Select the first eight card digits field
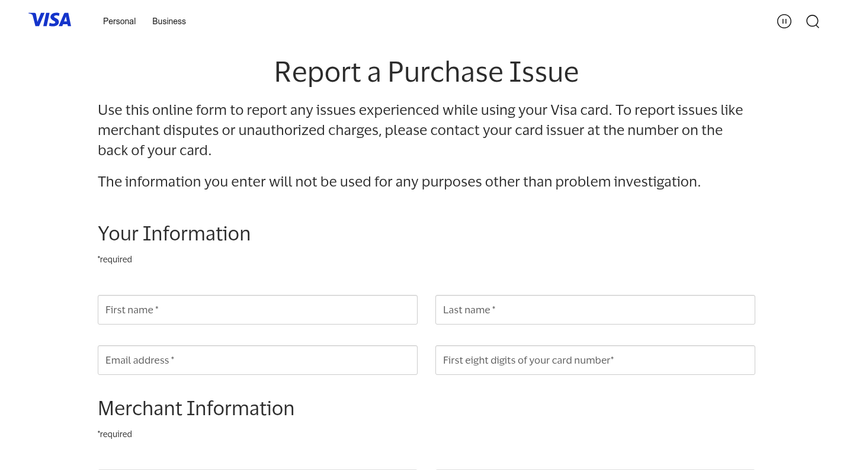 pyautogui.click(x=595, y=360)
